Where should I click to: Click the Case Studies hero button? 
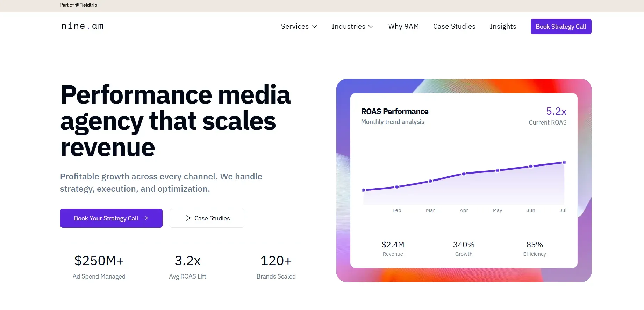(207, 218)
